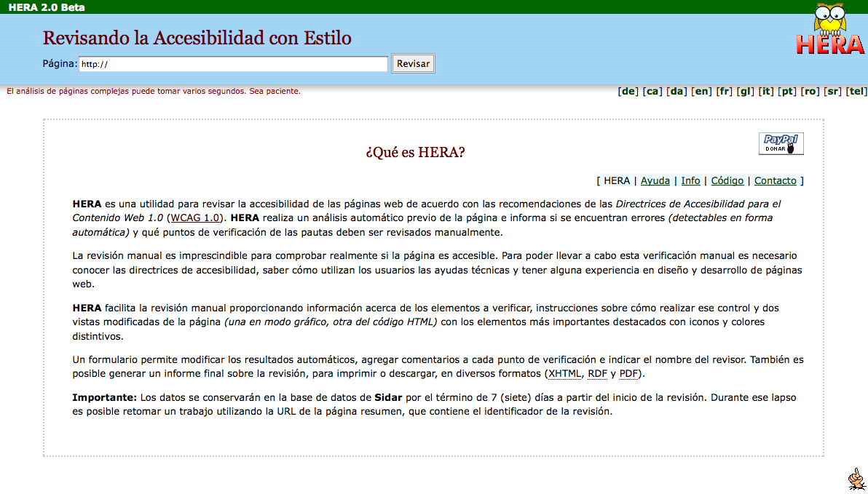Follow the WCAG 1.0 link

click(x=195, y=218)
